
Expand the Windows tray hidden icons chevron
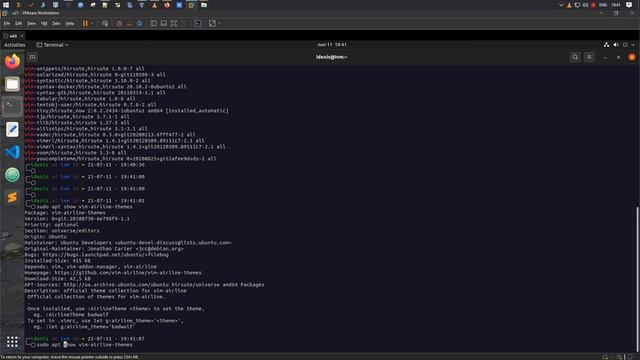coord(561,5)
